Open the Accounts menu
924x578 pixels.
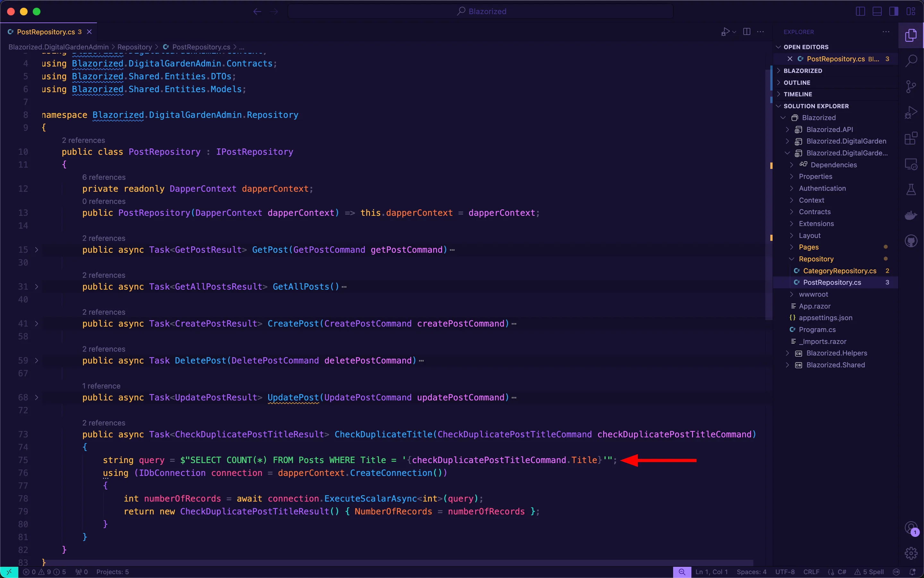click(x=911, y=528)
